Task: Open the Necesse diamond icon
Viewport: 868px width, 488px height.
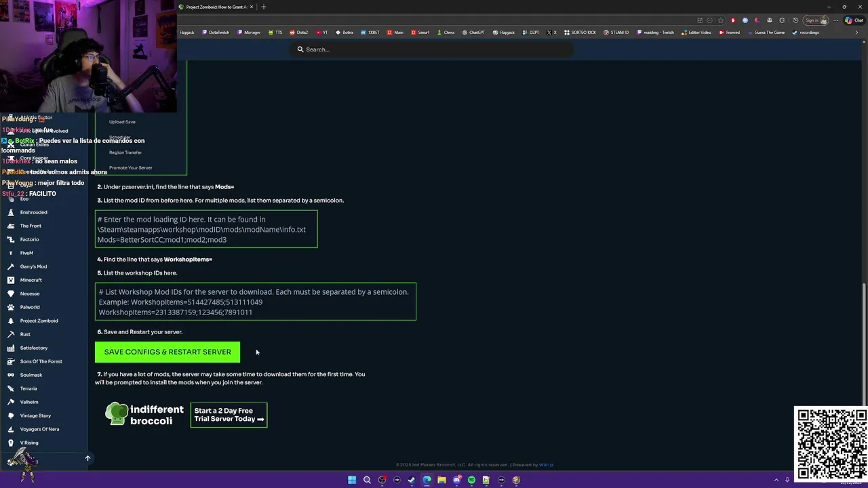Action: (x=11, y=293)
